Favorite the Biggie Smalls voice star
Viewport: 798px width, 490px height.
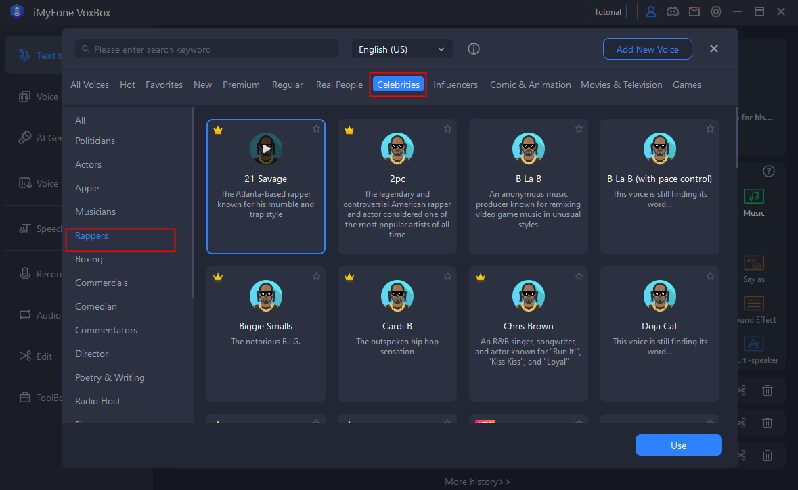(x=316, y=276)
